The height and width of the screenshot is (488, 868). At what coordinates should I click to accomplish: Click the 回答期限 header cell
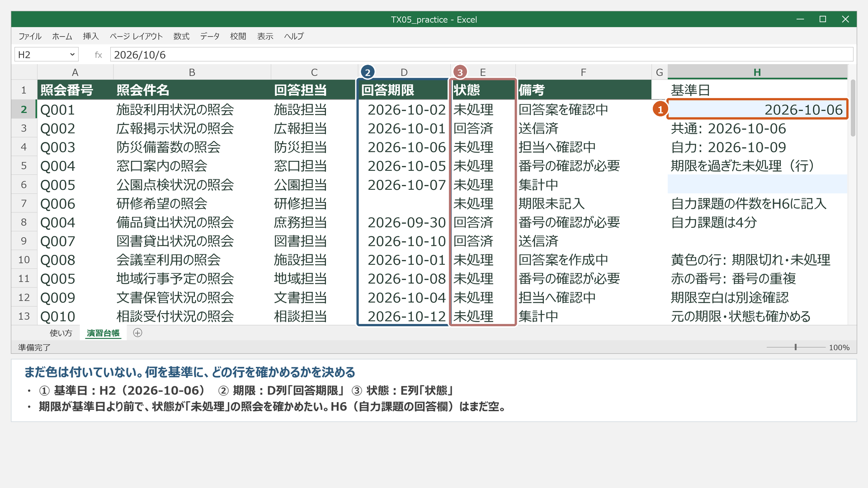403,90
